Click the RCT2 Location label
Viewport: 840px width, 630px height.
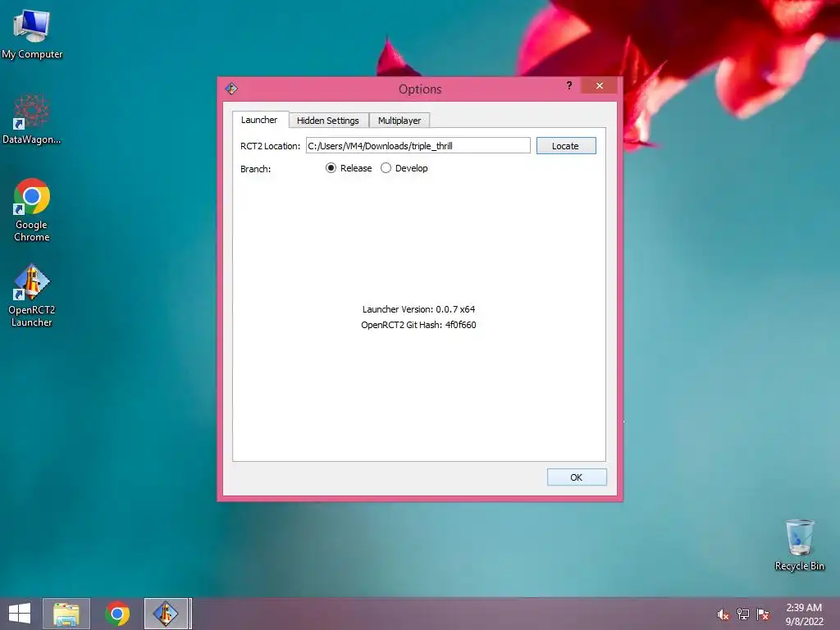(x=270, y=146)
